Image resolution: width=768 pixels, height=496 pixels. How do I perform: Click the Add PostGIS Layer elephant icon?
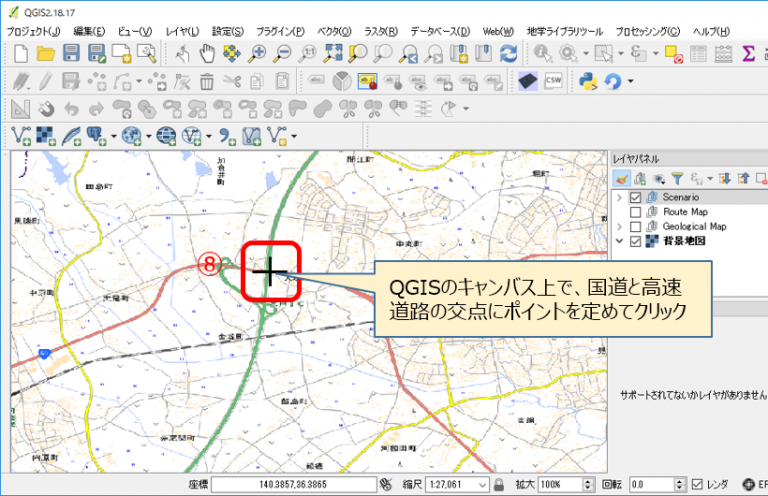pyautogui.click(x=96, y=136)
